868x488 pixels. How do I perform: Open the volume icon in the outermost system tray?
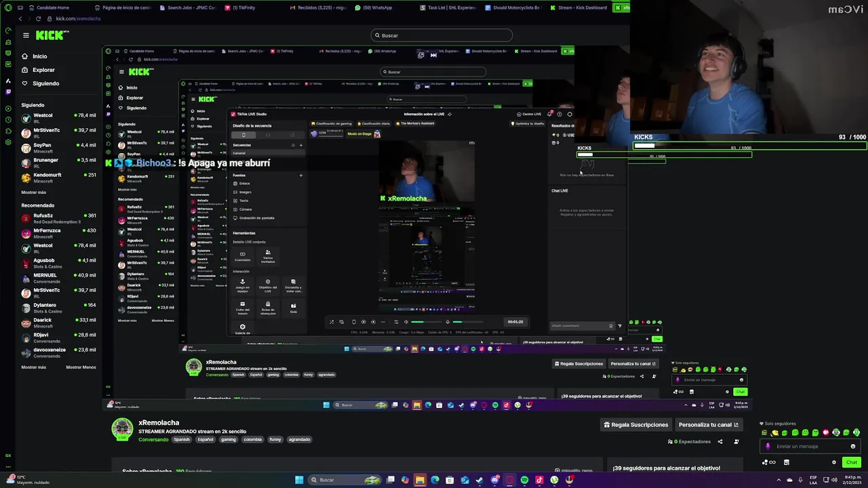point(835,480)
